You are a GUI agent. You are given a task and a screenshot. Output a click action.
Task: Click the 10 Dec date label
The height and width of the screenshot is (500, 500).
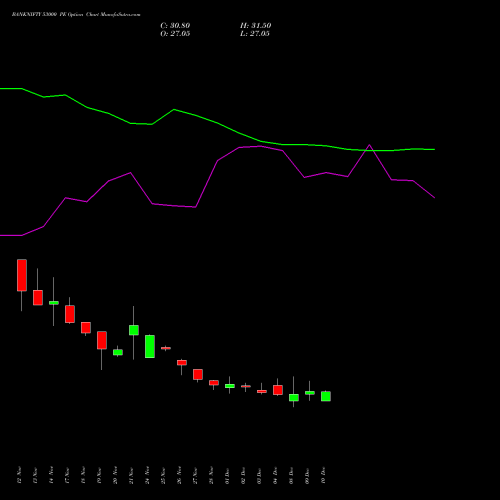pos(323,475)
